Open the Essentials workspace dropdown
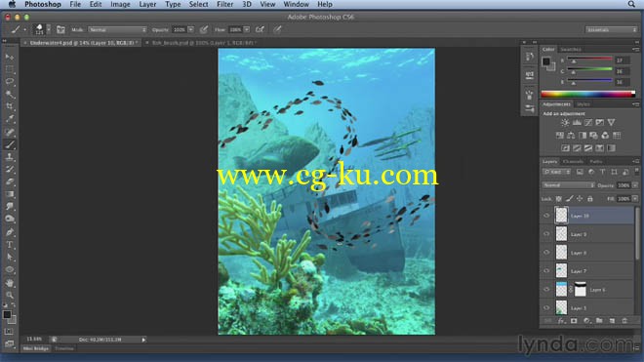This screenshot has height=362, width=644. [611, 29]
